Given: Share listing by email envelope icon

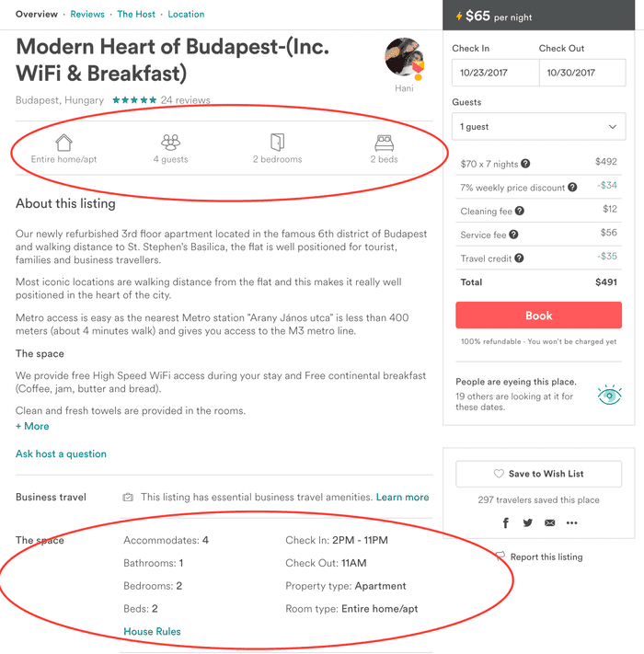Looking at the screenshot, I should [x=550, y=522].
